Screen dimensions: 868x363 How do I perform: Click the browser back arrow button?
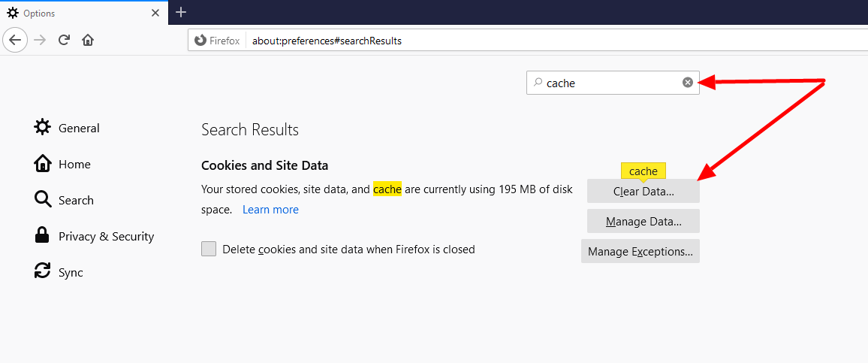15,40
